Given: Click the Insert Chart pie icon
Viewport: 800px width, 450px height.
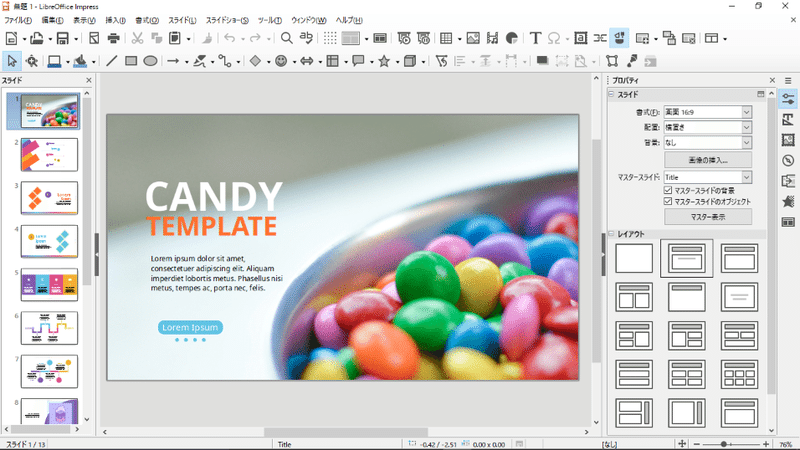Looking at the screenshot, I should point(512,38).
